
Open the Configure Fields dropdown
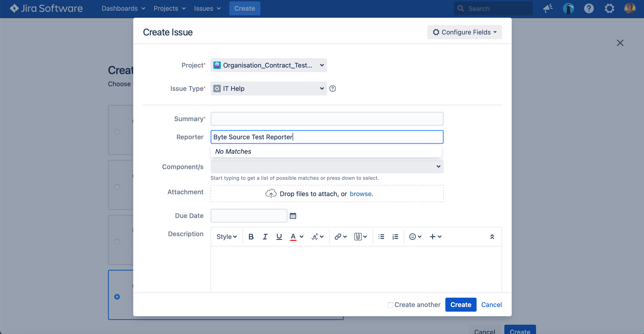[464, 32]
